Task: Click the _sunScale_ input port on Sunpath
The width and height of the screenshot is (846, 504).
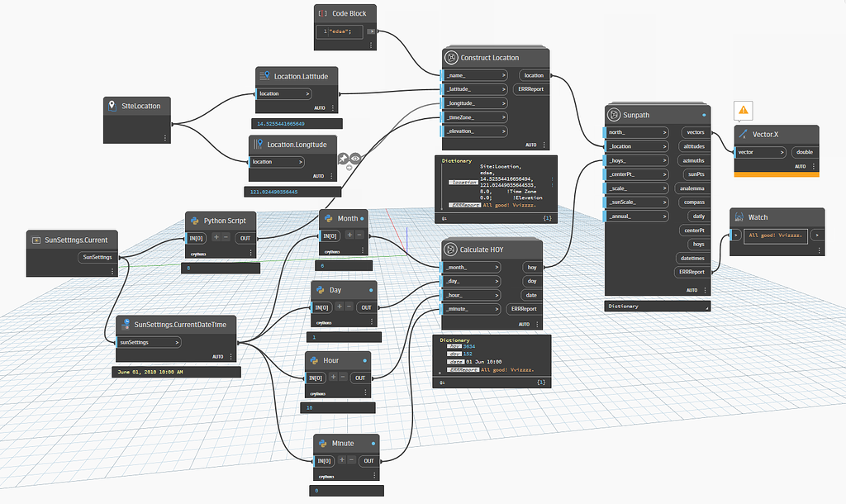Action: tap(636, 202)
